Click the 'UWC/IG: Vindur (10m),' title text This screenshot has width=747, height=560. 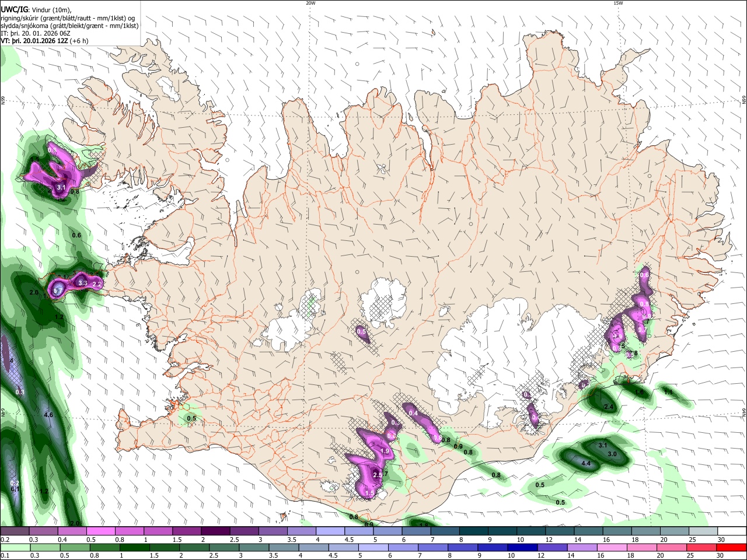point(36,9)
